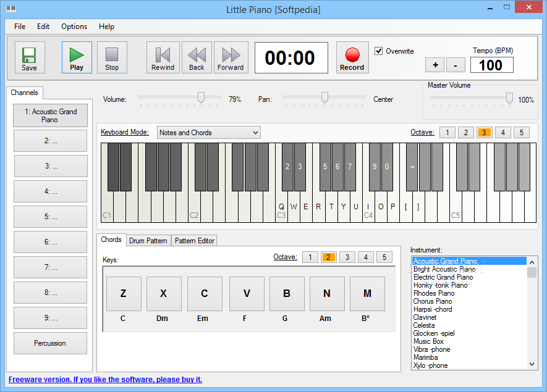Screen dimensions: 547x392
Task: Select empty channel 9
Action: click(x=50, y=318)
